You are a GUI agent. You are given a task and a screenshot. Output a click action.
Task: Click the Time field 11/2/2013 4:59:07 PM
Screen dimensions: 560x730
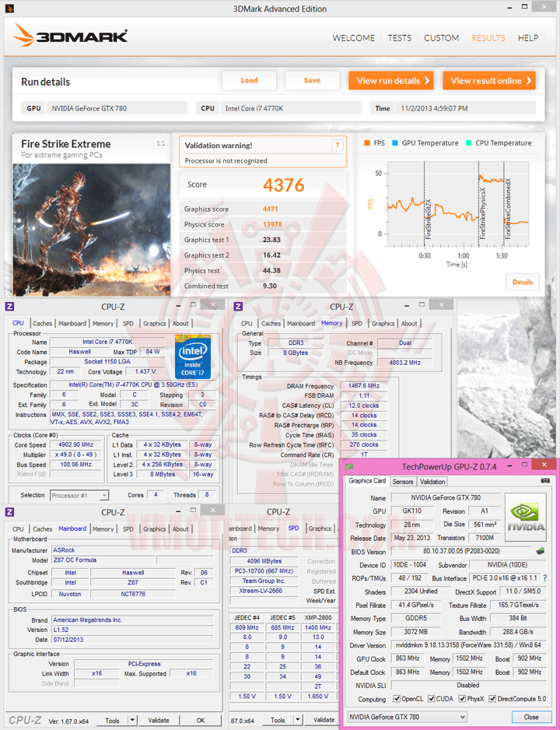click(465, 108)
